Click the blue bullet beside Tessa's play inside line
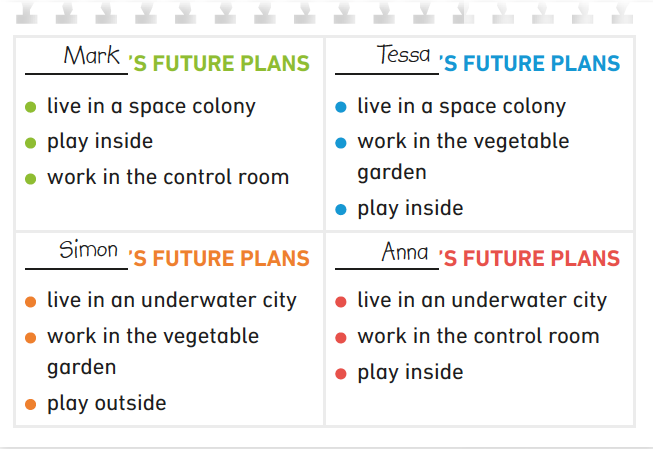 (x=341, y=209)
